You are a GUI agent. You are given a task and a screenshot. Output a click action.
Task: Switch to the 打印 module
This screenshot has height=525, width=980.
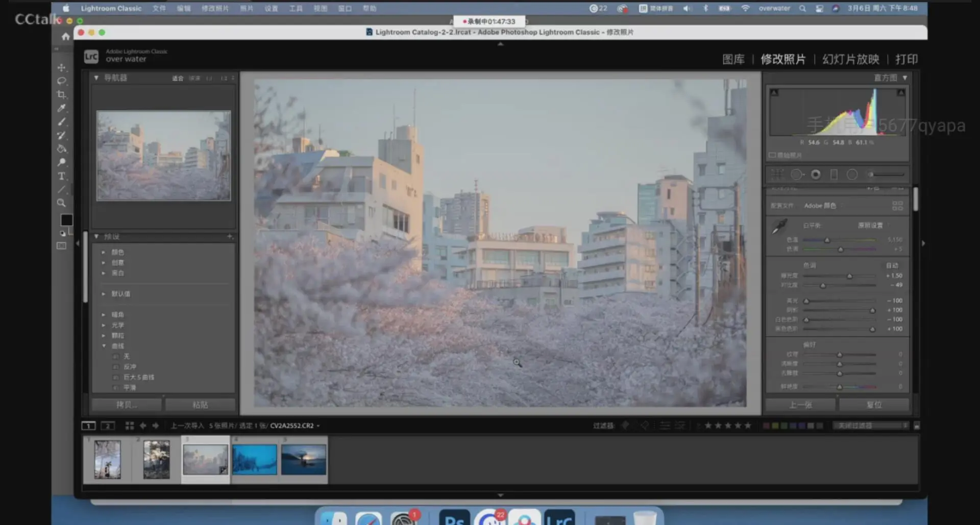[x=906, y=59]
